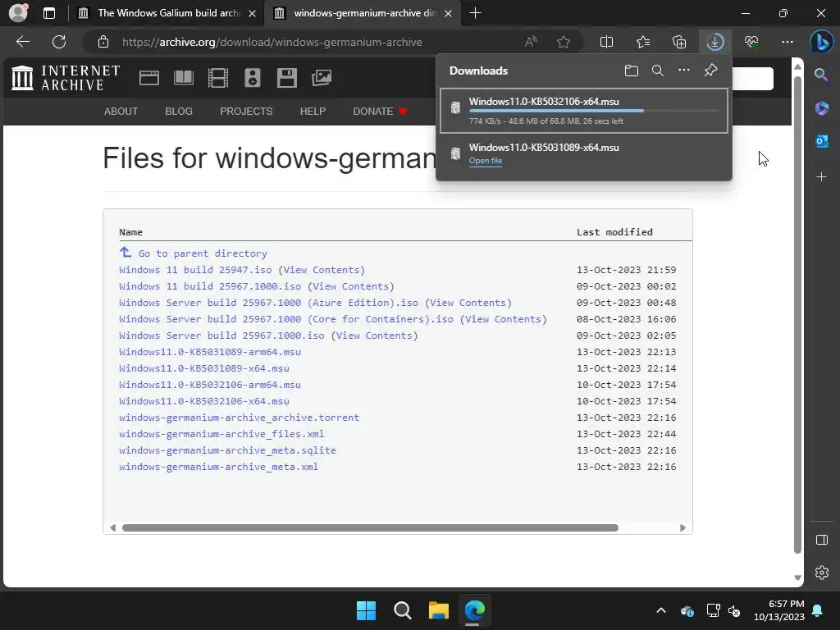This screenshot has width=840, height=630.
Task: Click download progress bar of KB5032106
Action: tap(594, 111)
